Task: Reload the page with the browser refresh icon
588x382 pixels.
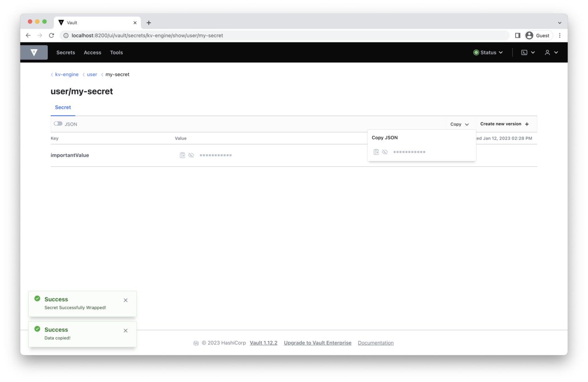Action: tap(51, 35)
